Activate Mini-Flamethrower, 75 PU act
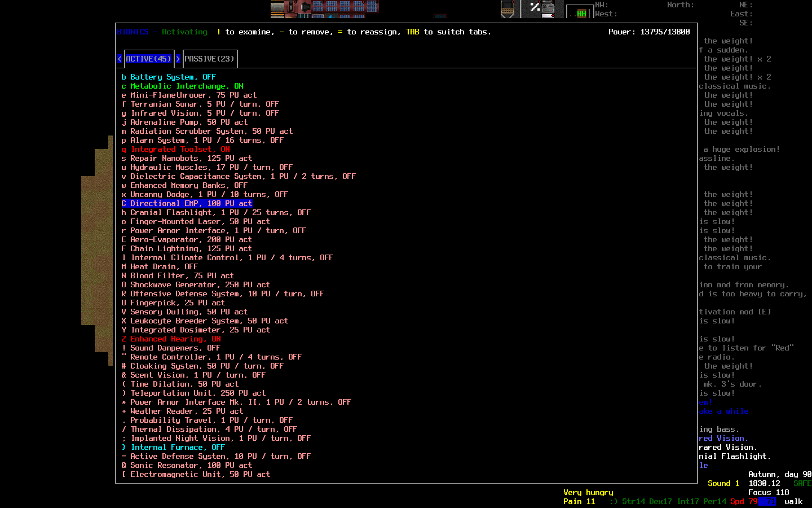Image resolution: width=812 pixels, height=508 pixels. click(189, 95)
